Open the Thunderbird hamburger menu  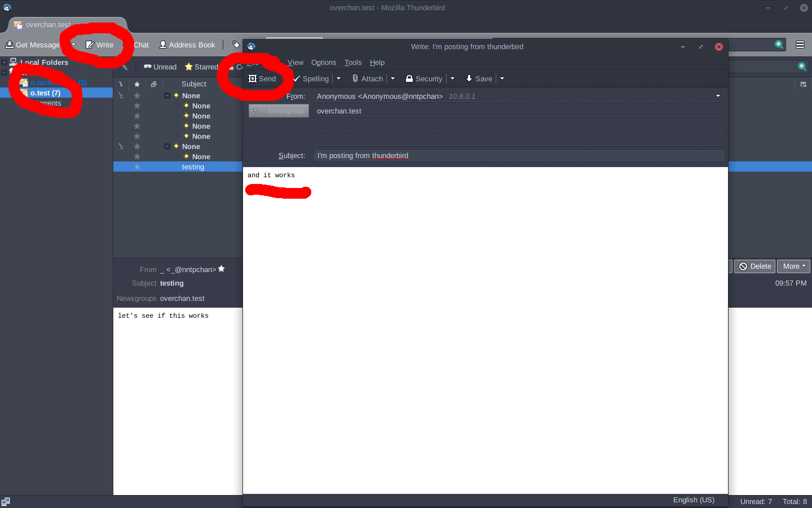pos(800,45)
